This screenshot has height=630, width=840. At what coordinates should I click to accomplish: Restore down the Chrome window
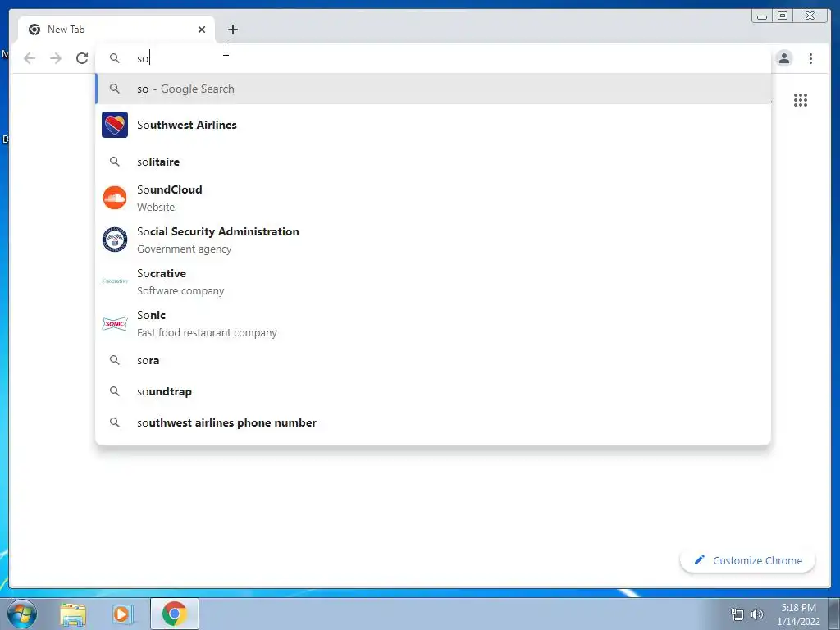coord(783,16)
